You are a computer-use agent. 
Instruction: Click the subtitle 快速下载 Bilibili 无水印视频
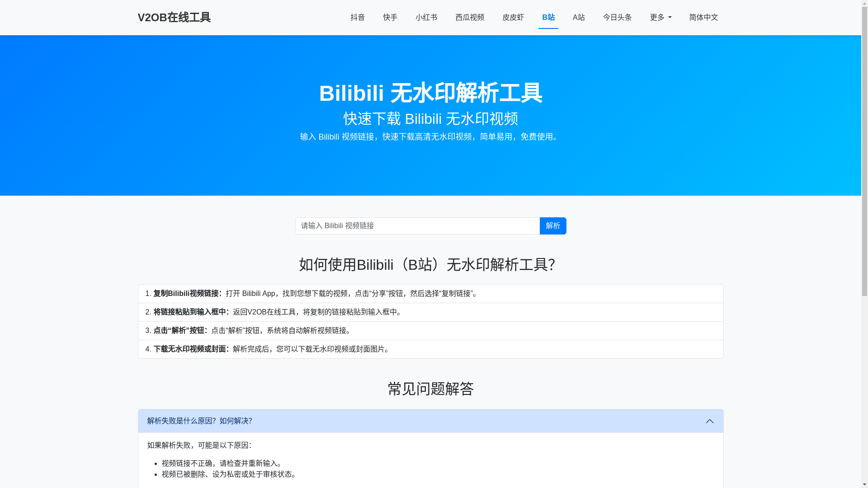[430, 119]
